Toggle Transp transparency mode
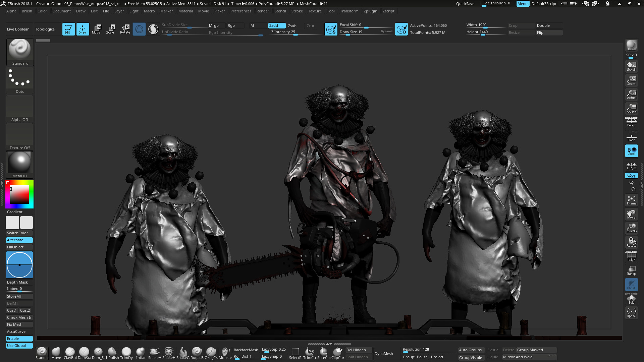Screen dimensions: 644x362 coord(631,270)
